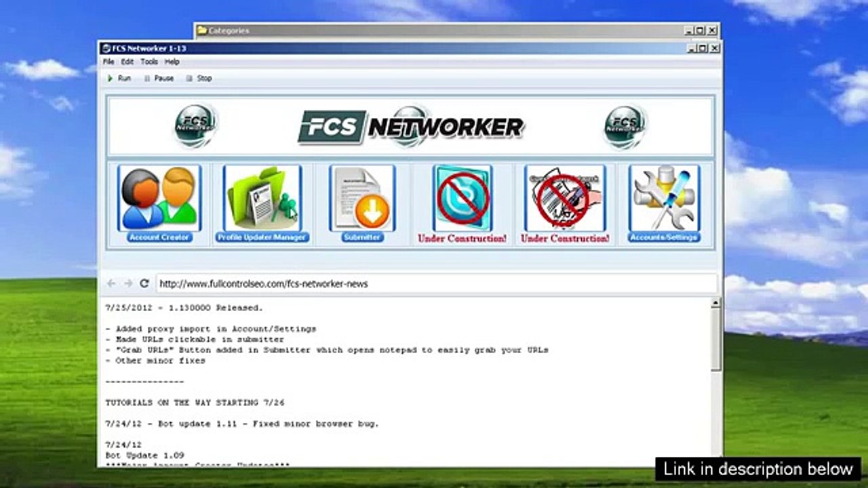Click the Submitter label button
This screenshot has height=488, width=868.
coord(362,237)
